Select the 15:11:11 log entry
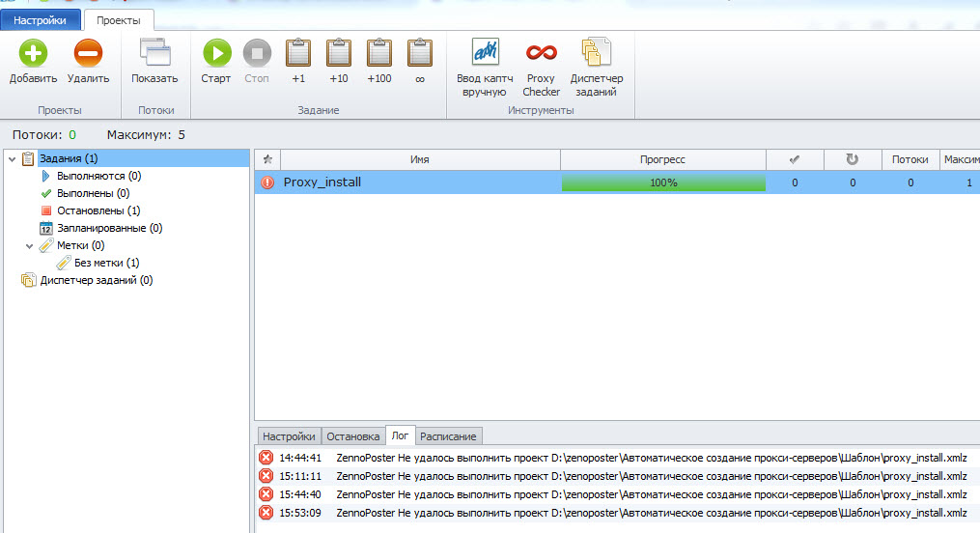 (x=617, y=476)
